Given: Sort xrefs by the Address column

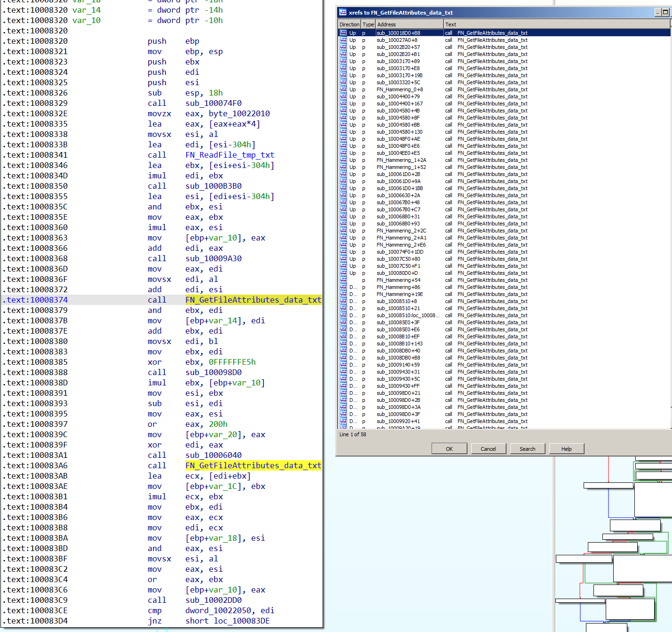Looking at the screenshot, I should coord(410,24).
